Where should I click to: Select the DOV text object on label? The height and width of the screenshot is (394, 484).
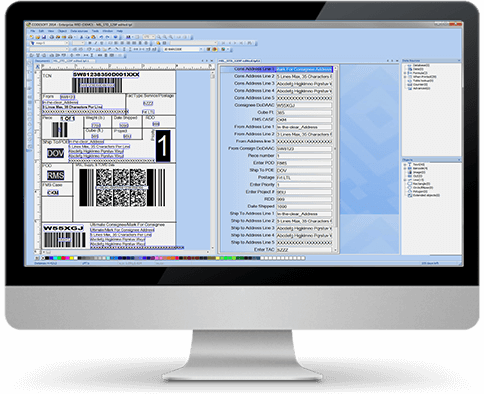click(55, 153)
